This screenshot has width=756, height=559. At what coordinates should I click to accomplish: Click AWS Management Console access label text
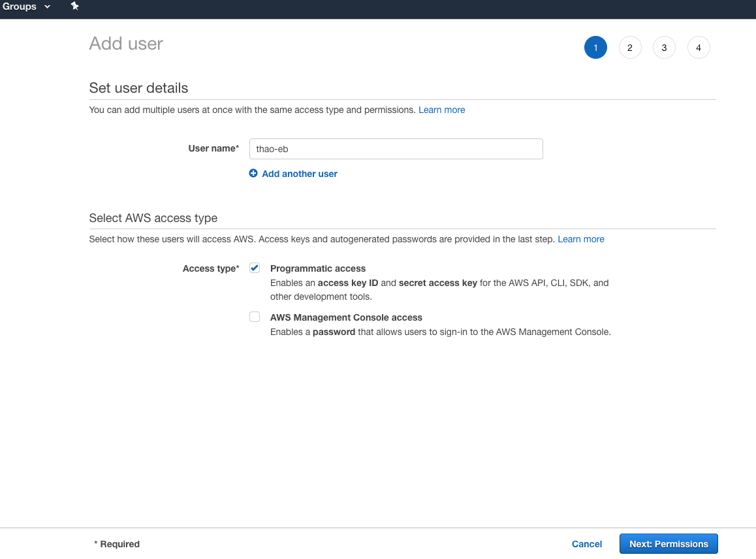coord(346,317)
